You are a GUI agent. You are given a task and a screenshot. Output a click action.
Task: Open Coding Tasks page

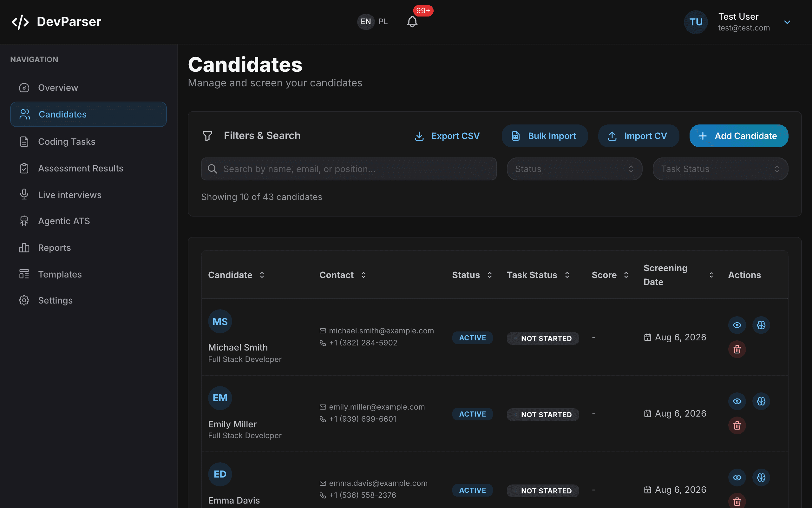pos(88,142)
